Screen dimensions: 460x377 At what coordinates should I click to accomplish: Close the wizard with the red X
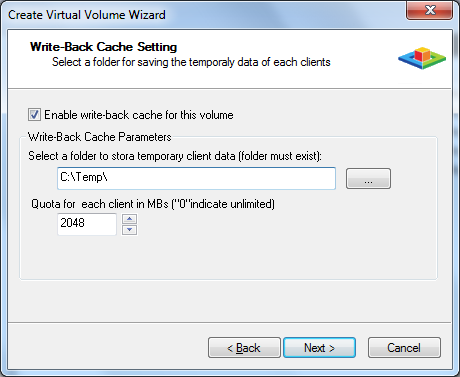(430, 10)
